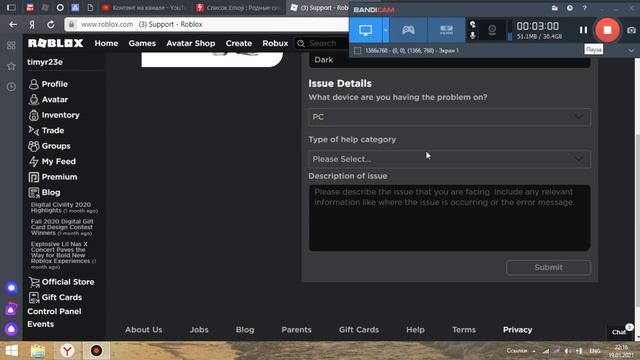
Task: Click the Roblox logo
Action: tap(56, 43)
